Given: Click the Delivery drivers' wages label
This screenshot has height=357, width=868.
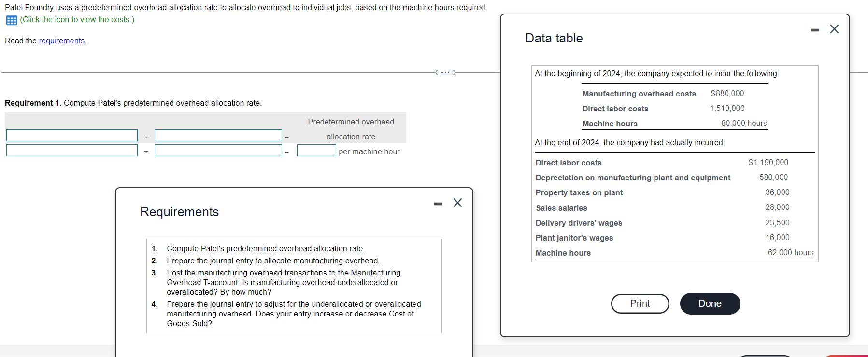Looking at the screenshot, I should pos(579,223).
